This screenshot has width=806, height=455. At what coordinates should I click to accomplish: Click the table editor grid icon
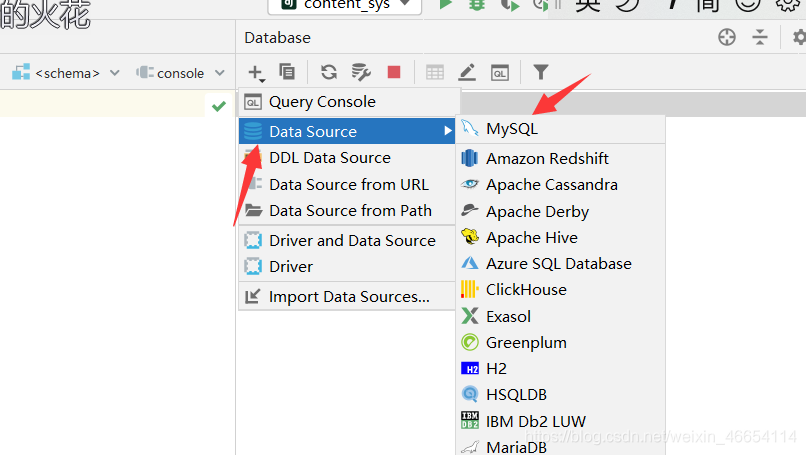[435, 72]
